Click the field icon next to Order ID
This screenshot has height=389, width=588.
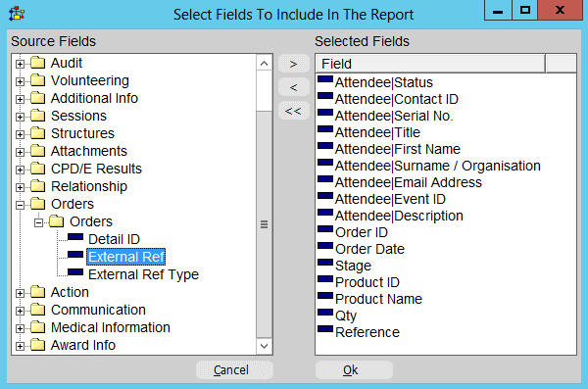pyautogui.click(x=325, y=229)
